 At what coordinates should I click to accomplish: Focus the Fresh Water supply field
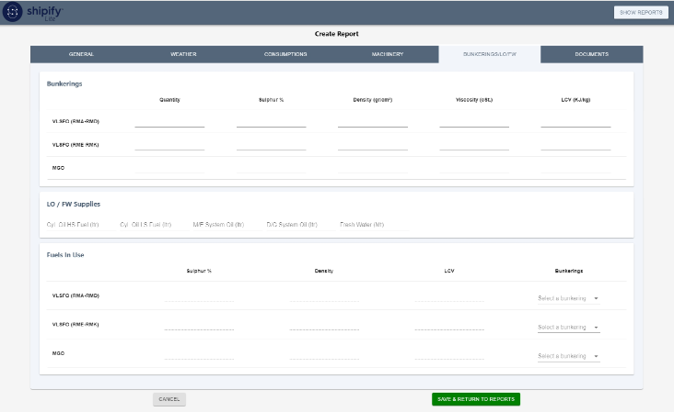364,225
